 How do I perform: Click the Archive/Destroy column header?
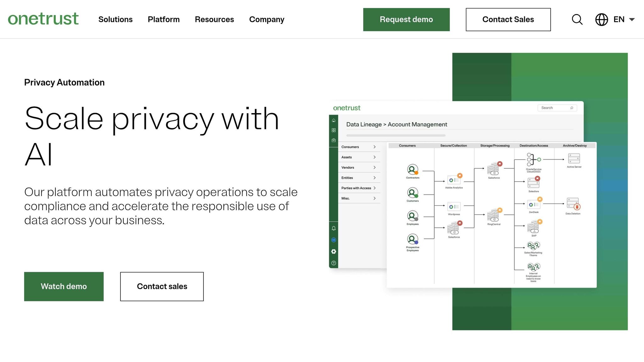tap(575, 145)
